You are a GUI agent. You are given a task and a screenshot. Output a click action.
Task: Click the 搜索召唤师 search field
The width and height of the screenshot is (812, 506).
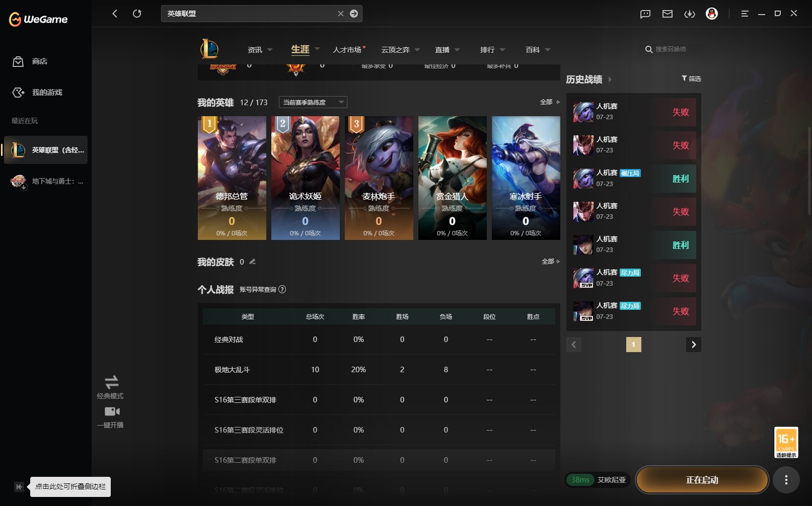click(671, 49)
